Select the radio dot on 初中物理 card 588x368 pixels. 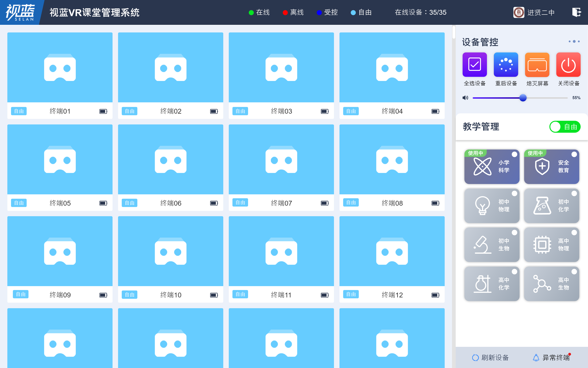[x=514, y=194]
